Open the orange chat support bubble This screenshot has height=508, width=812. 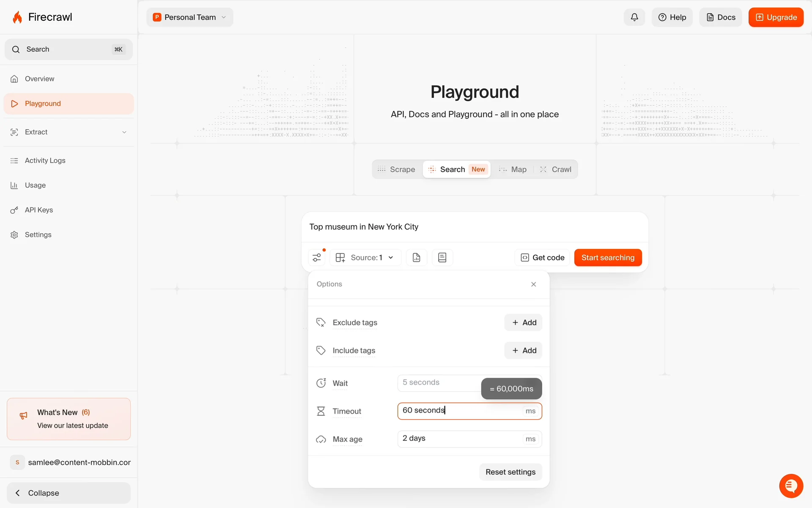coord(791,486)
